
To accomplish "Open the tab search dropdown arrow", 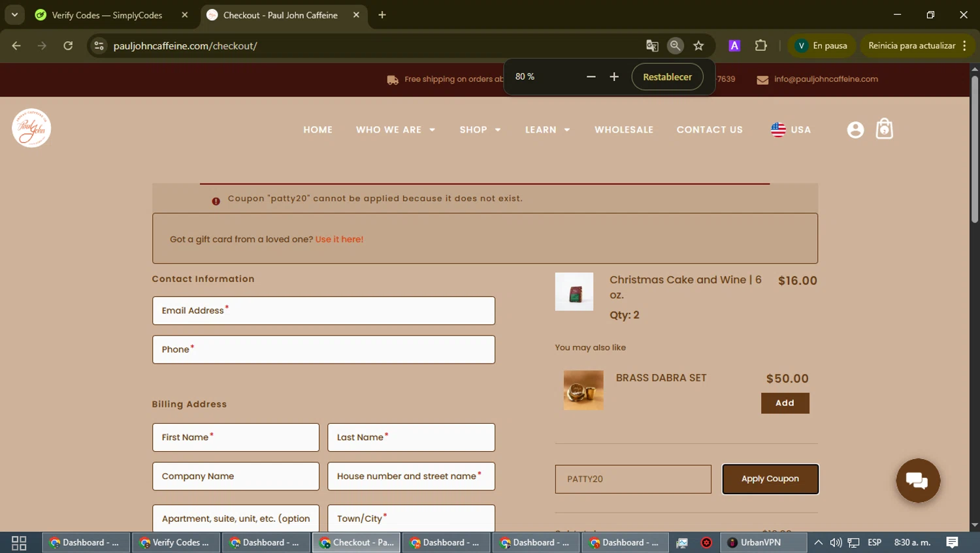I will click(14, 15).
